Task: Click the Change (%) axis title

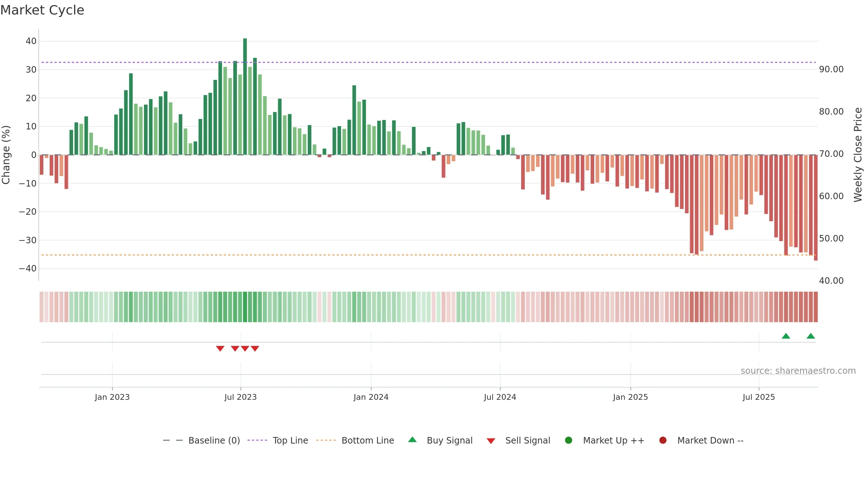Action: click(x=6, y=155)
